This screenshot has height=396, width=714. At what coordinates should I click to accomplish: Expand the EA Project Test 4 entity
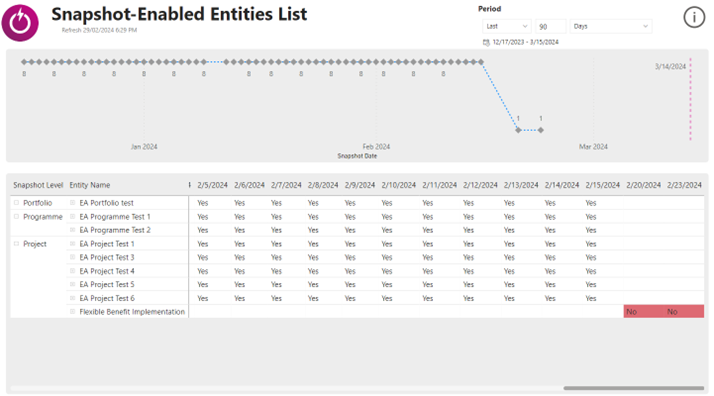(72, 271)
